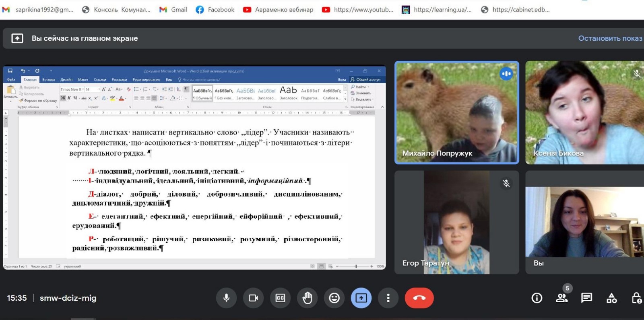Open the chat with everyone
This screenshot has width=644, height=320.
(x=586, y=298)
